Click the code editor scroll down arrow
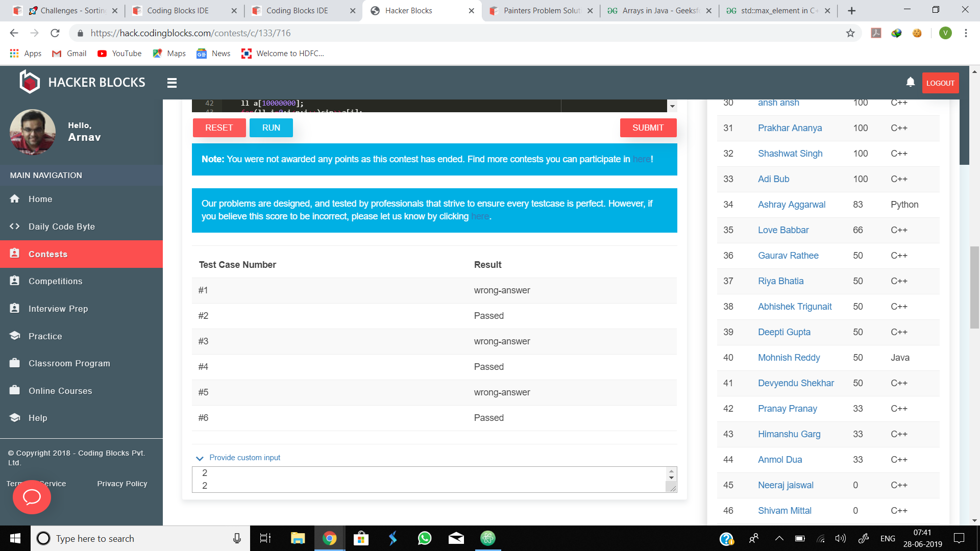The height and width of the screenshot is (551, 980). (672, 107)
